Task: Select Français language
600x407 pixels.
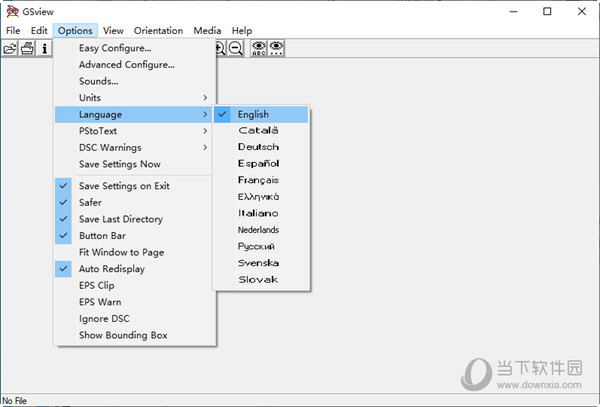Action: pos(261,180)
